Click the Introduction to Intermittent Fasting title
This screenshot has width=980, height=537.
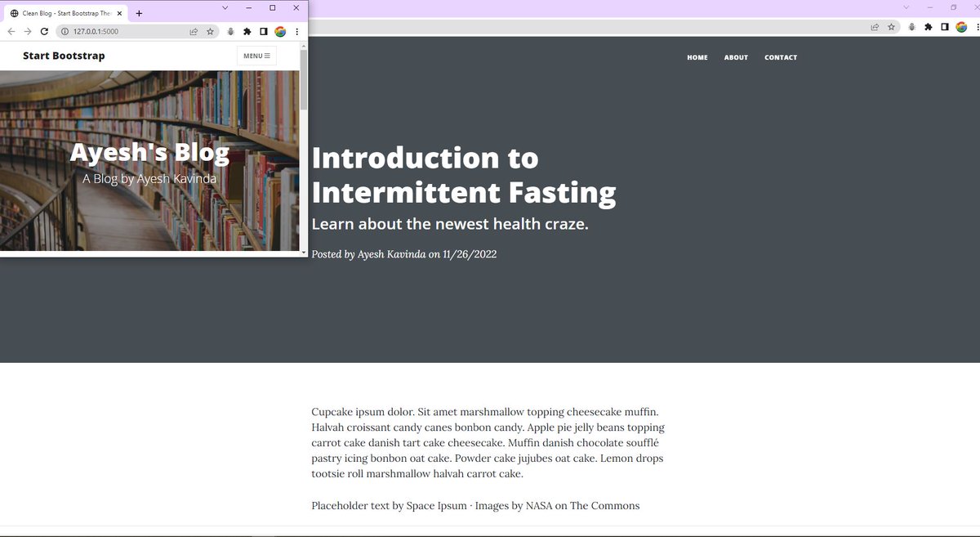click(x=464, y=175)
